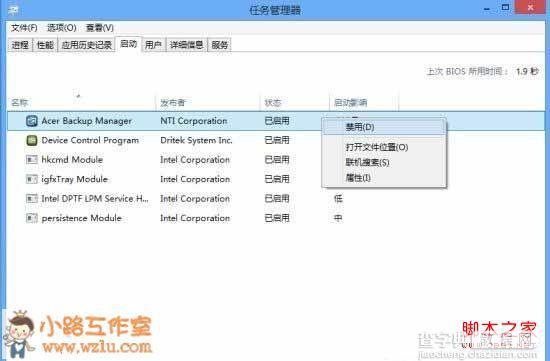Switch to the 进程 tab
The height and width of the screenshot is (361, 550).
pos(20,45)
